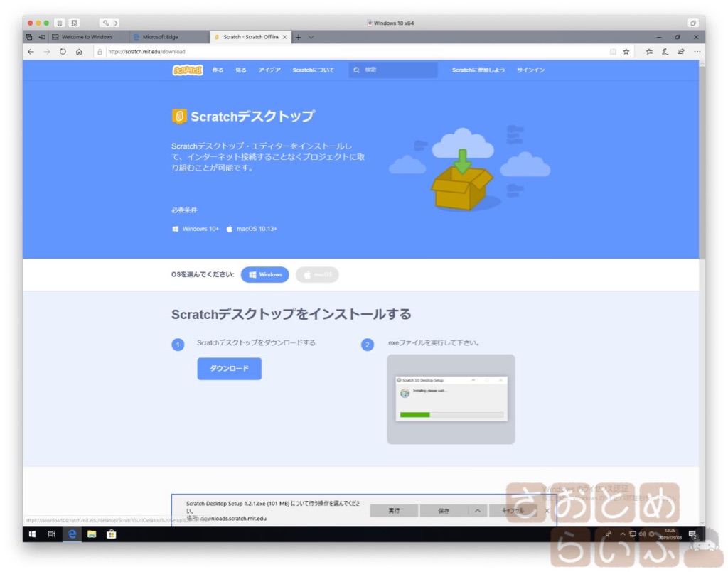Viewport: 728px width, 572px height.
Task: Open the アイデア menu item
Action: 269,70
